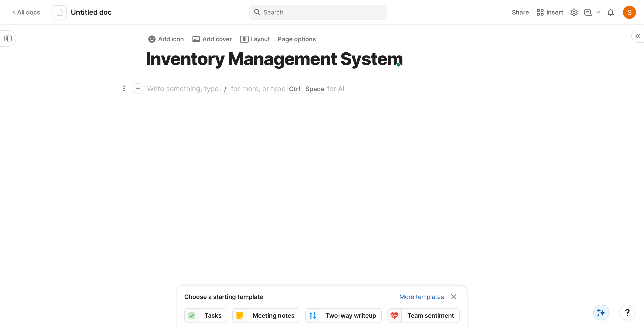
Task: Open the Page options menu
Action: (297, 39)
